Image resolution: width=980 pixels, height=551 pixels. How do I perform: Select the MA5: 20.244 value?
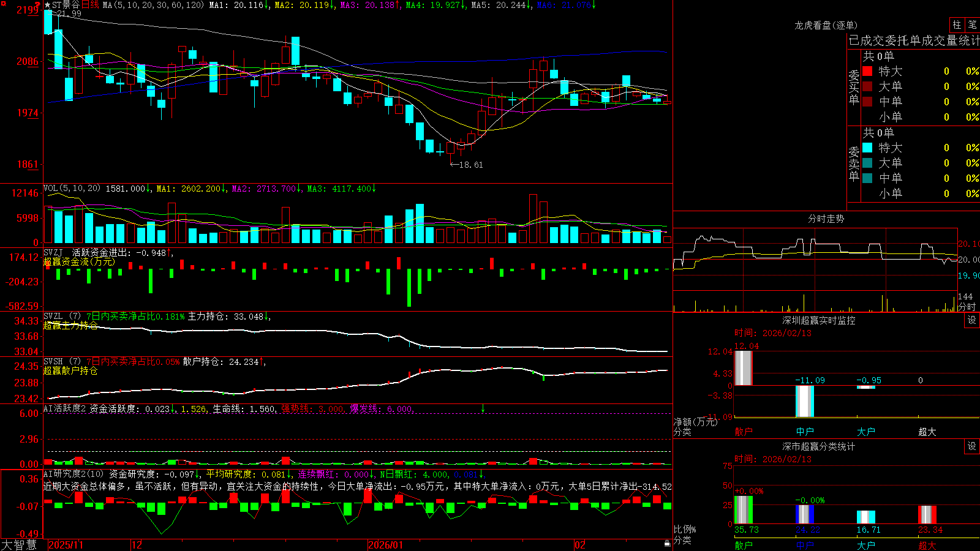(499, 5)
